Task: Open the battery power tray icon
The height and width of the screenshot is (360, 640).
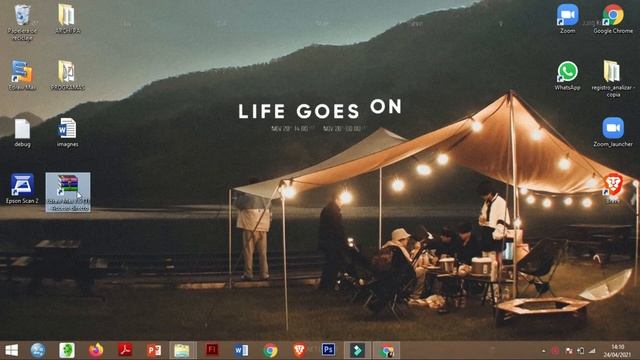Action: 580,351
